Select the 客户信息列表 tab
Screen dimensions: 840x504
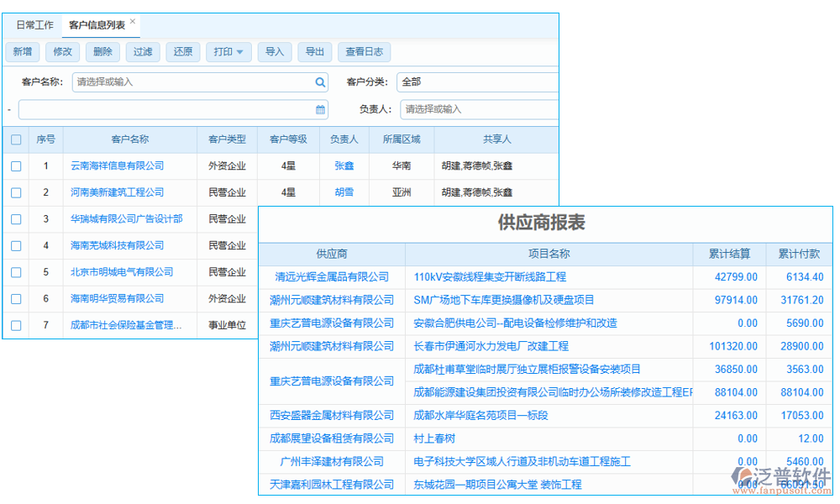[98, 24]
